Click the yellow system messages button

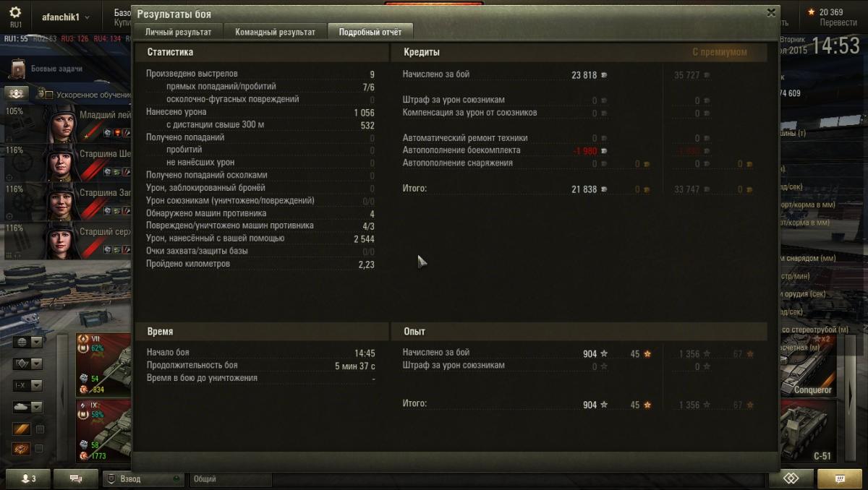[839, 478]
